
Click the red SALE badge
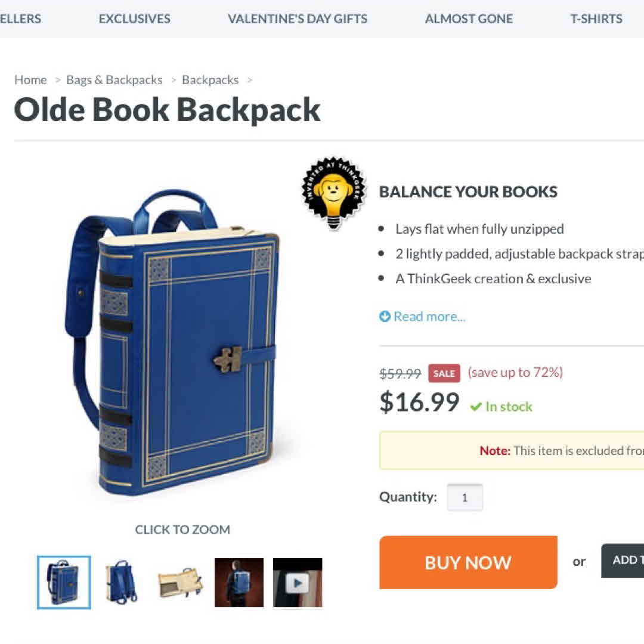tap(444, 373)
